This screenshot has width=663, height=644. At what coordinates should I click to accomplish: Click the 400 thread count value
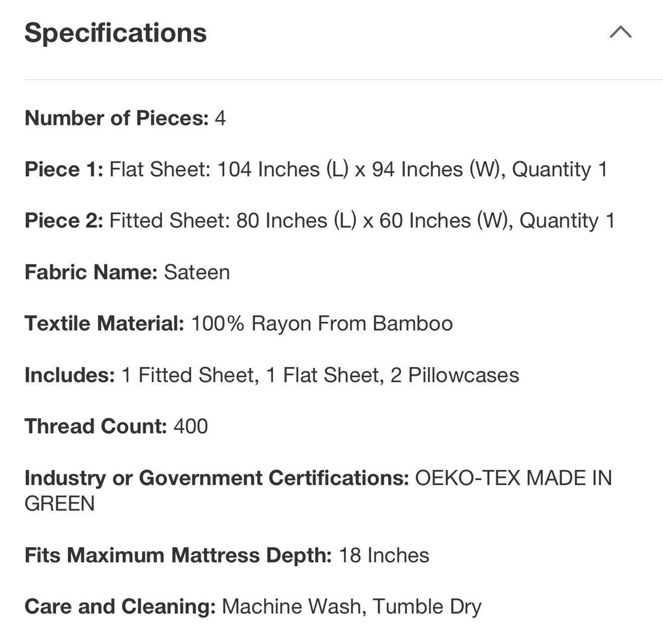pos(191,426)
